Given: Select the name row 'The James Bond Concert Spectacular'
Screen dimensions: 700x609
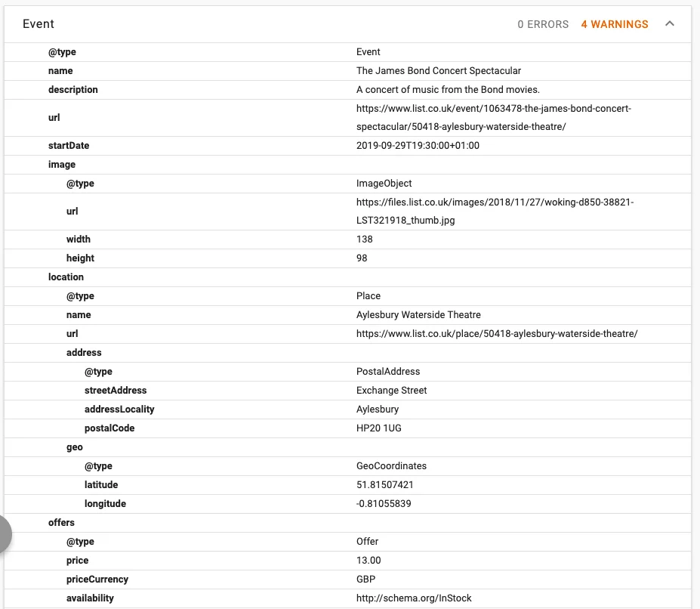Looking at the screenshot, I should pos(439,71).
